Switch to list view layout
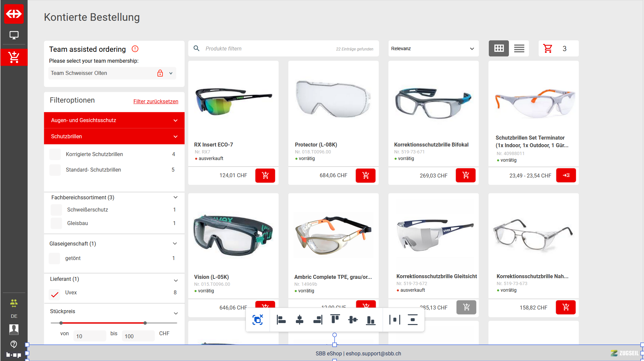Screen dimensions: 644x361 pos(519,49)
